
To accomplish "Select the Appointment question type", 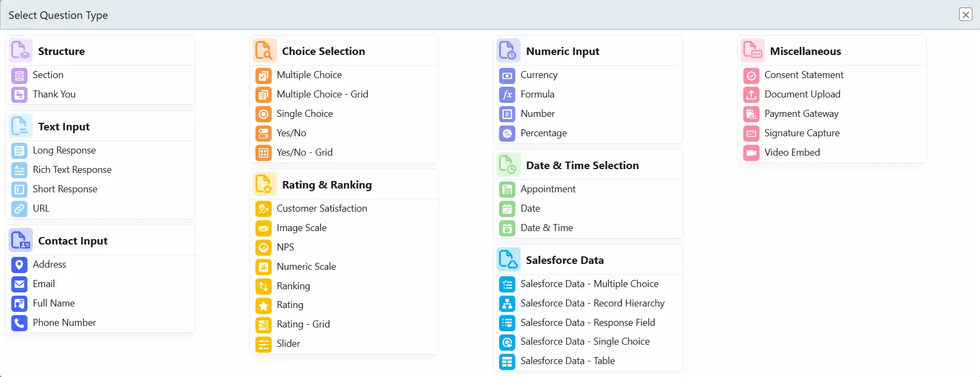I will click(x=548, y=189).
